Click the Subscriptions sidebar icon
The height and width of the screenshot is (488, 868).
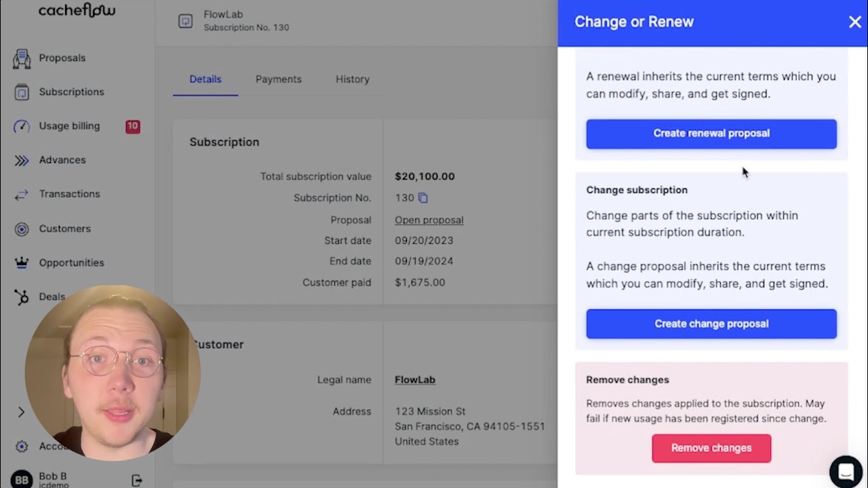point(22,92)
